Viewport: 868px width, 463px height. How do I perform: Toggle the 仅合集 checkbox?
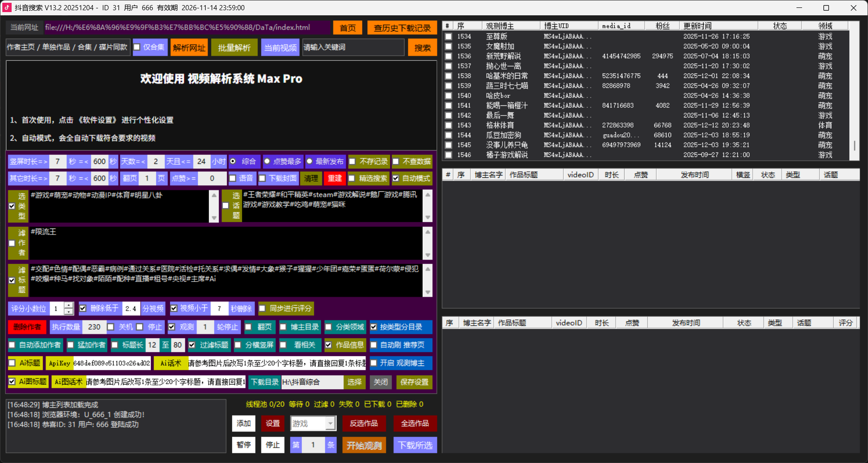pos(137,47)
